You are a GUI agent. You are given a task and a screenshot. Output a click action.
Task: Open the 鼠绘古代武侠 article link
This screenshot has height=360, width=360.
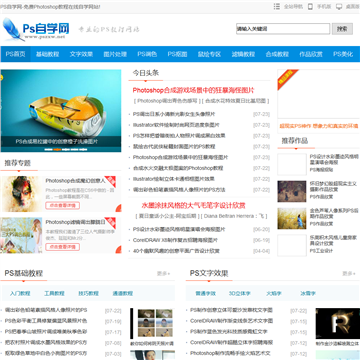(174, 146)
